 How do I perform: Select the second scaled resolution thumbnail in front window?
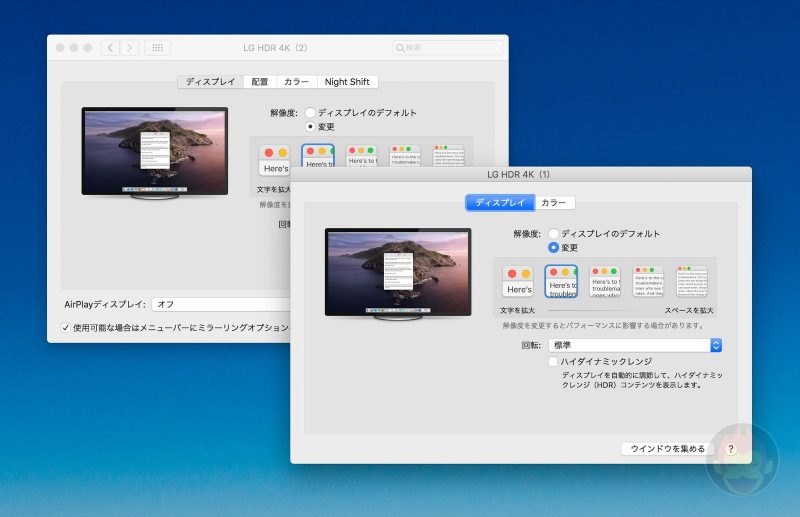562,282
